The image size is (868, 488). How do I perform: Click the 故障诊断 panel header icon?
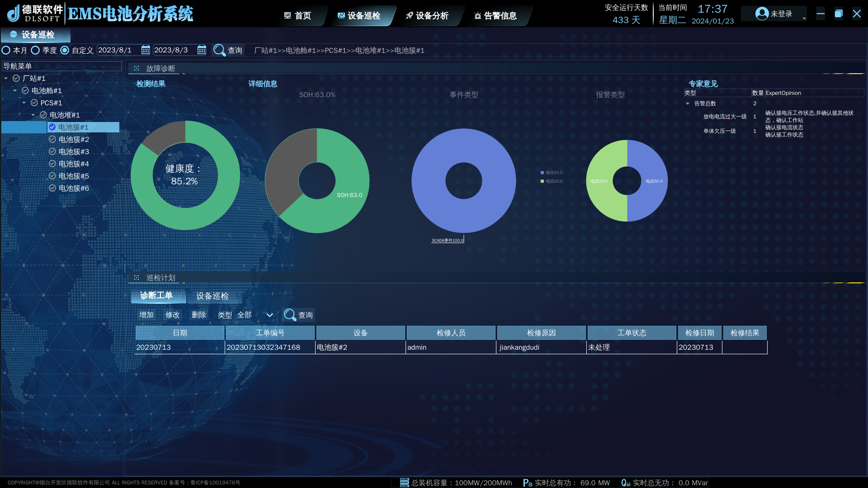coord(137,68)
